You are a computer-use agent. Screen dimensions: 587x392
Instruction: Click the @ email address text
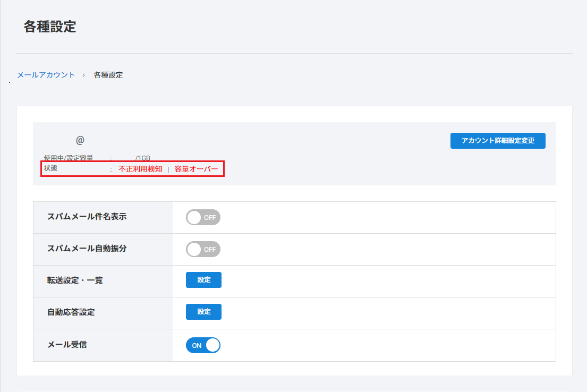coord(80,140)
